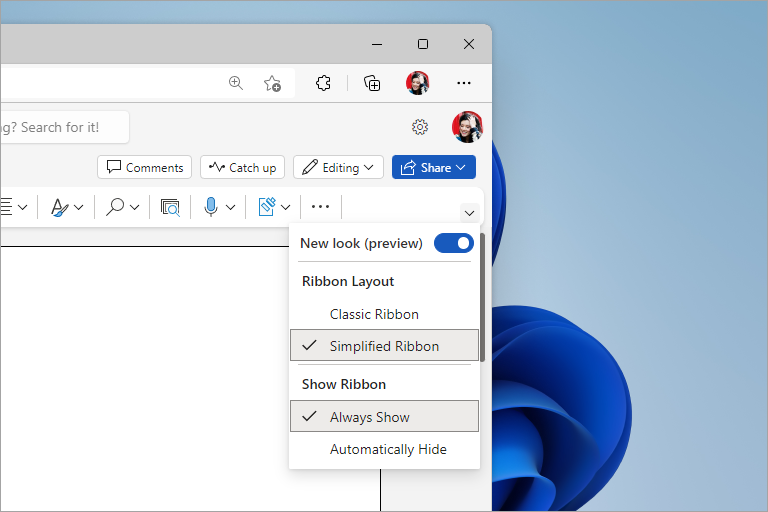Choose Automatically Hide ribbon option
768x512 pixels.
click(384, 449)
